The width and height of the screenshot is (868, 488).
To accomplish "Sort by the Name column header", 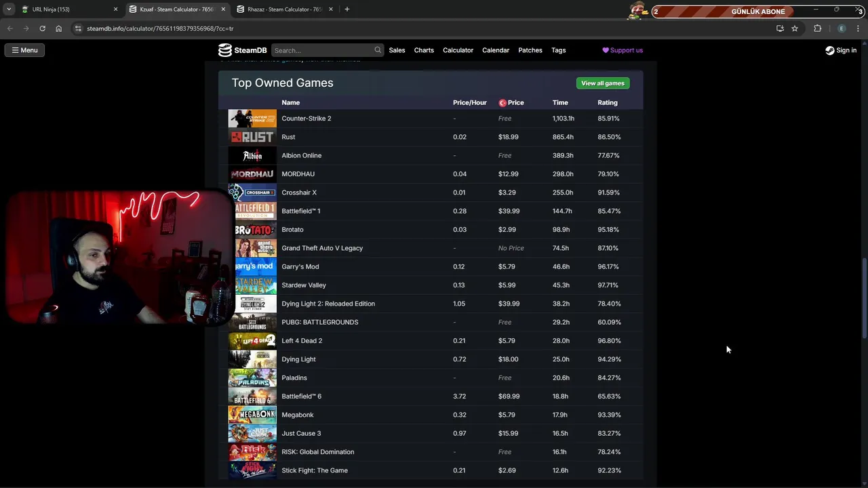I will click(290, 103).
